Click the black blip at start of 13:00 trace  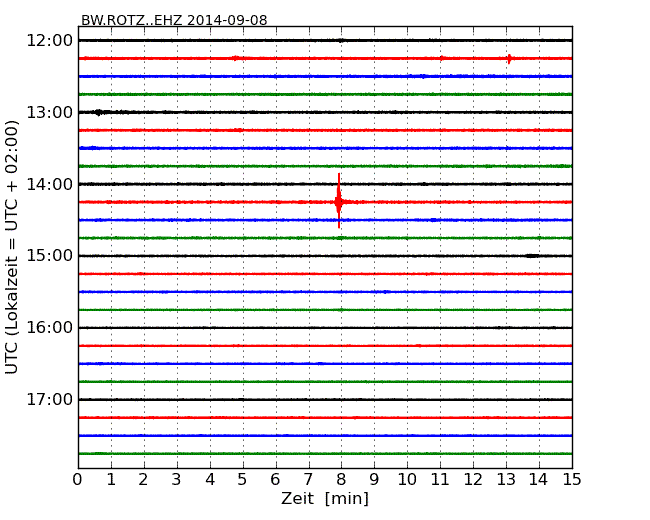click(x=99, y=112)
